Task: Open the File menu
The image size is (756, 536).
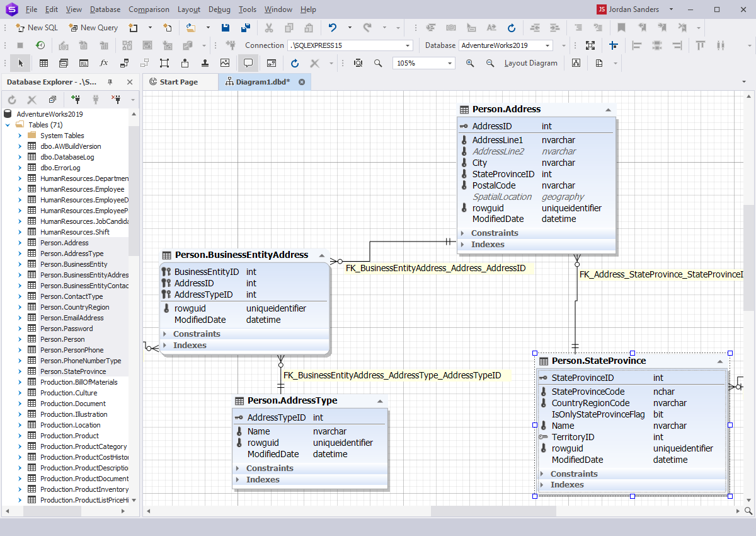Action: pos(31,9)
